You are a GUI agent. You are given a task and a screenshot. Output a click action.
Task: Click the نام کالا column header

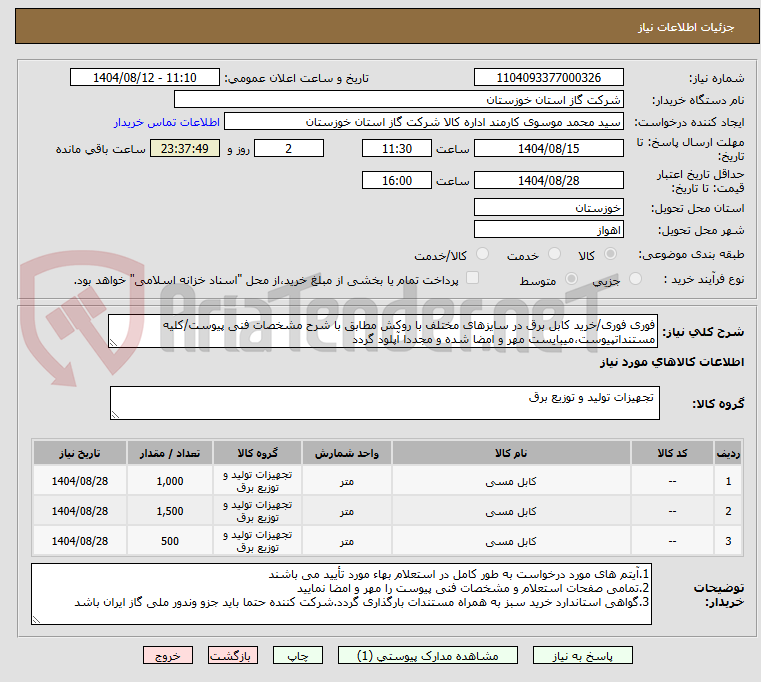click(511, 453)
